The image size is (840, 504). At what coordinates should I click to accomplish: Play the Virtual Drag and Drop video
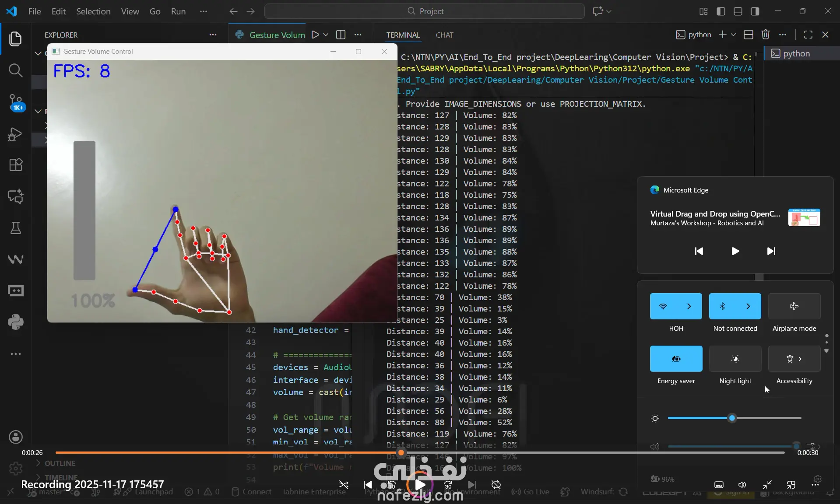[x=735, y=251]
